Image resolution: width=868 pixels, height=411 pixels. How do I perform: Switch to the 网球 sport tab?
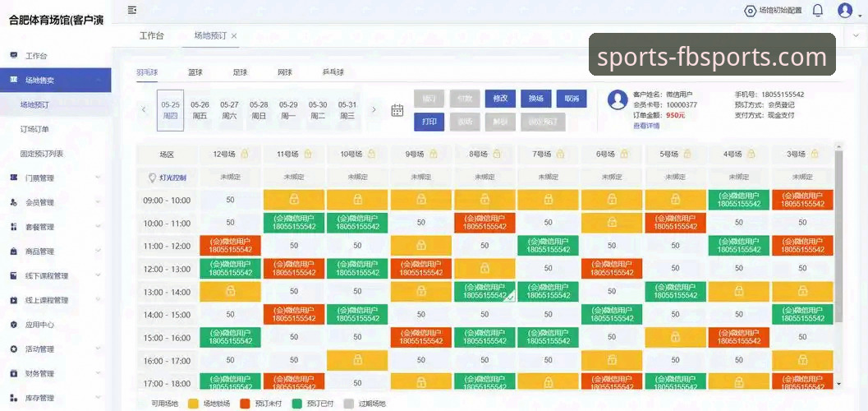tap(284, 72)
